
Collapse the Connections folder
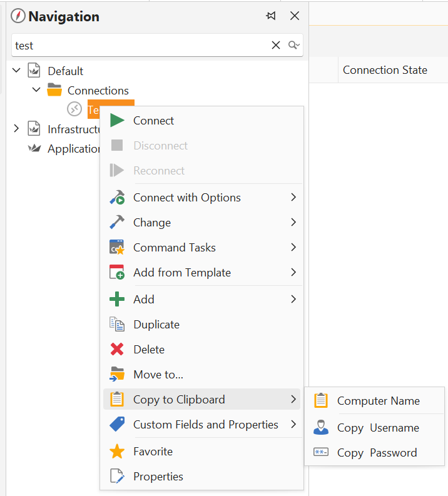click(x=36, y=90)
